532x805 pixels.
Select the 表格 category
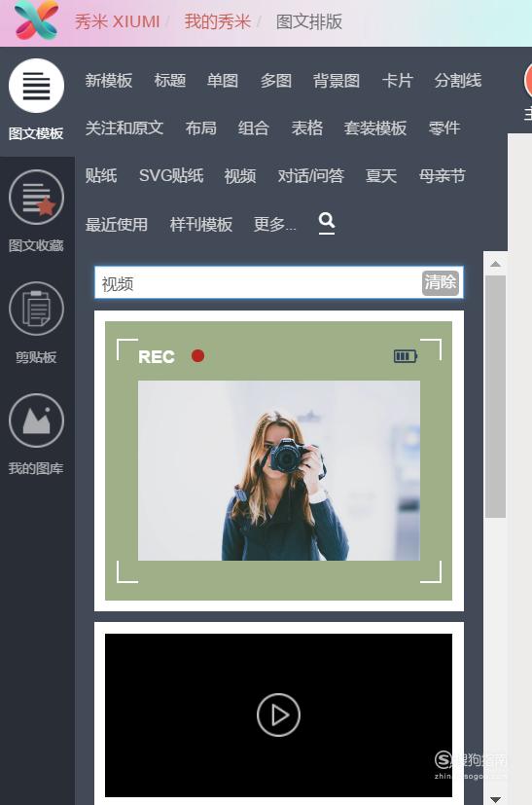(x=306, y=128)
